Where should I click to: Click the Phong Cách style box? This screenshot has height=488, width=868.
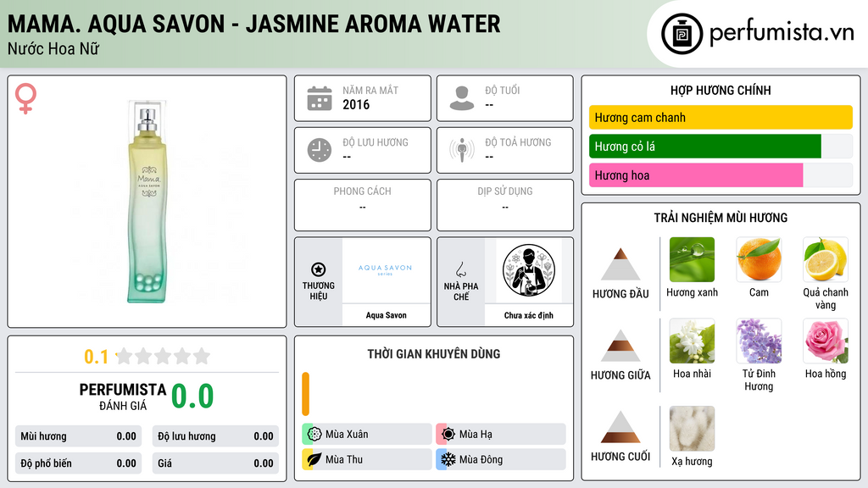pos(363,205)
